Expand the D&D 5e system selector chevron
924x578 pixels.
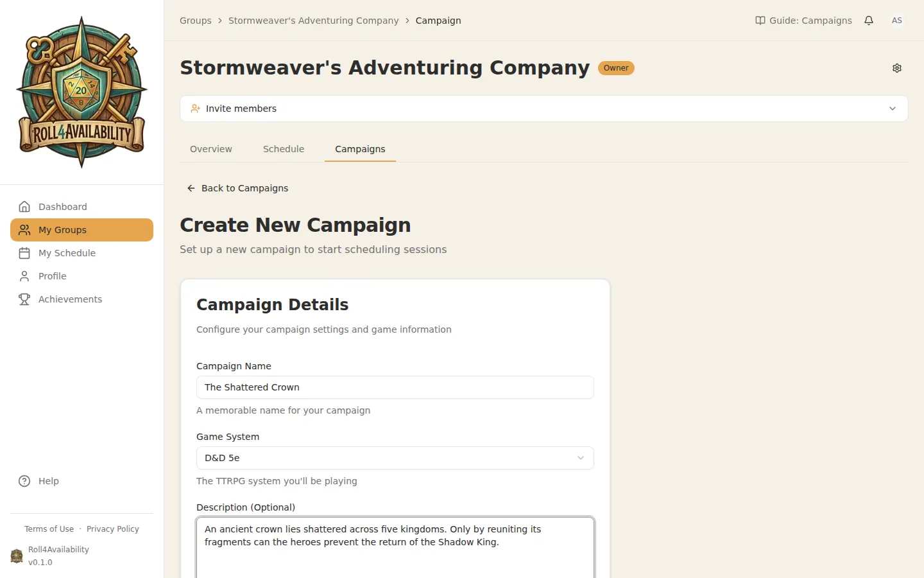(581, 458)
